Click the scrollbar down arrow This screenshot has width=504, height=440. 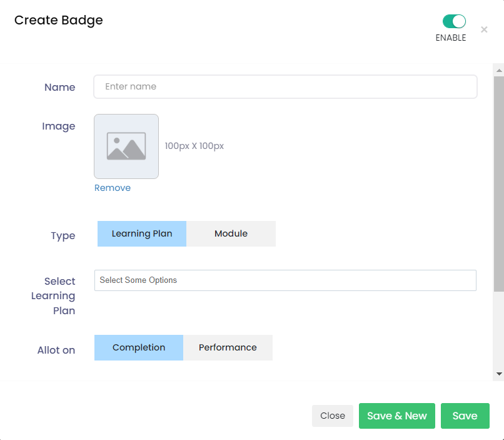click(x=498, y=374)
